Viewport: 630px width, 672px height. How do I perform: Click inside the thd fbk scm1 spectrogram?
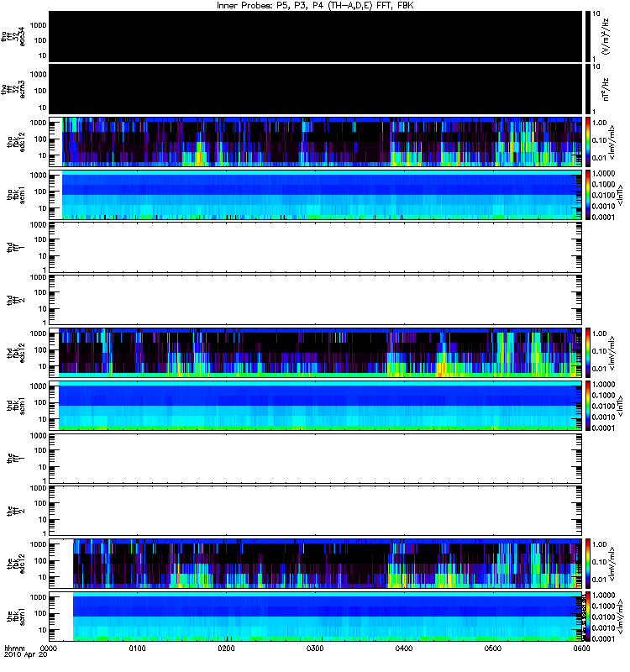coord(316,406)
